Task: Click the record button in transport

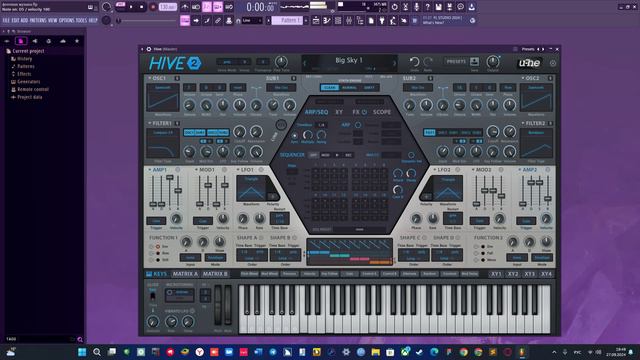Action: pyautogui.click(x=153, y=7)
